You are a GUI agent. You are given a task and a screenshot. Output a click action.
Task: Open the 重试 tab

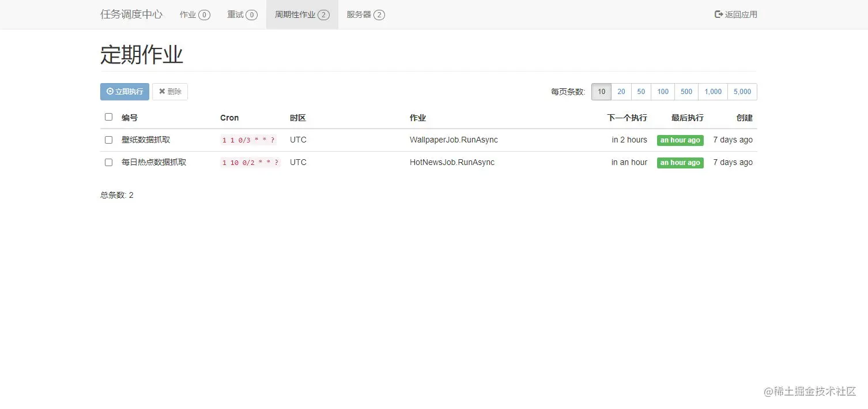[242, 14]
